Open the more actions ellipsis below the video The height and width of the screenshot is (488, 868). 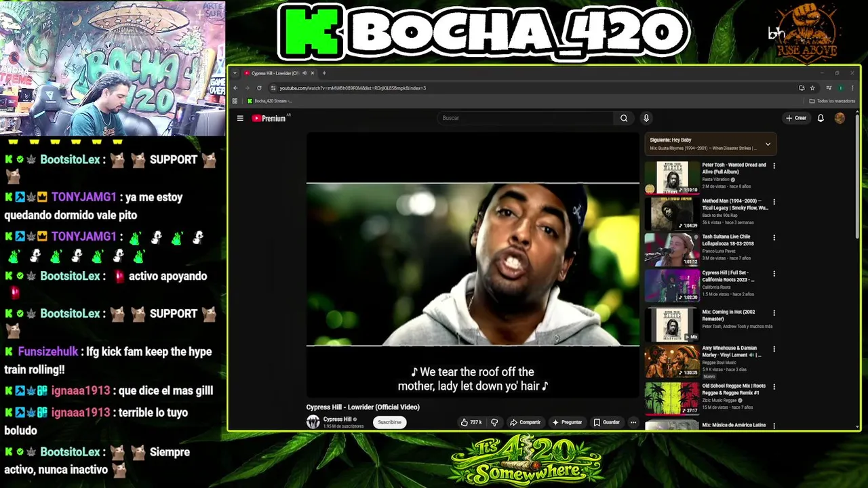pyautogui.click(x=633, y=422)
